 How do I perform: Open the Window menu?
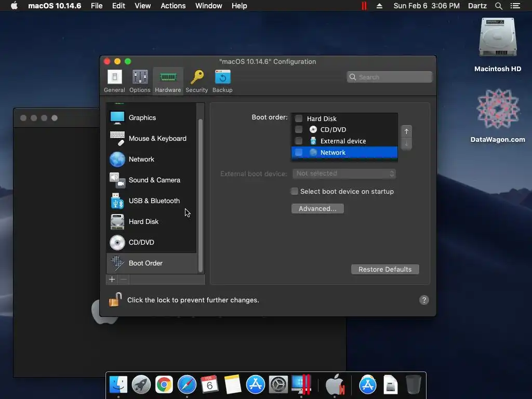click(x=209, y=6)
